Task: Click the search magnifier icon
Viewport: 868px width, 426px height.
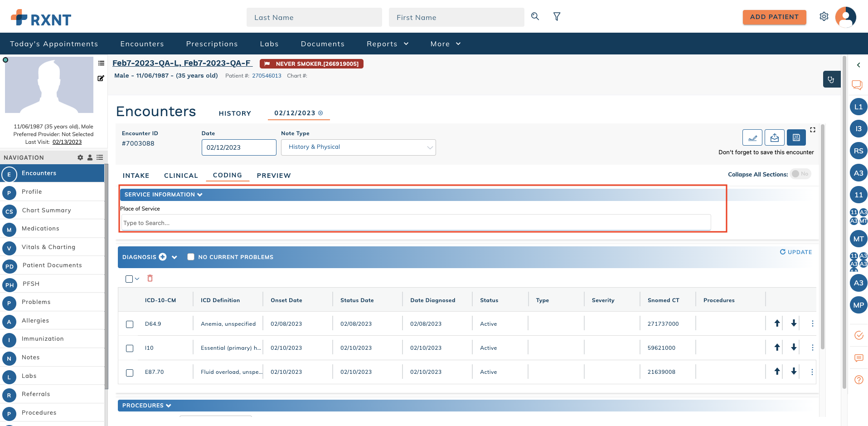Action: tap(535, 16)
